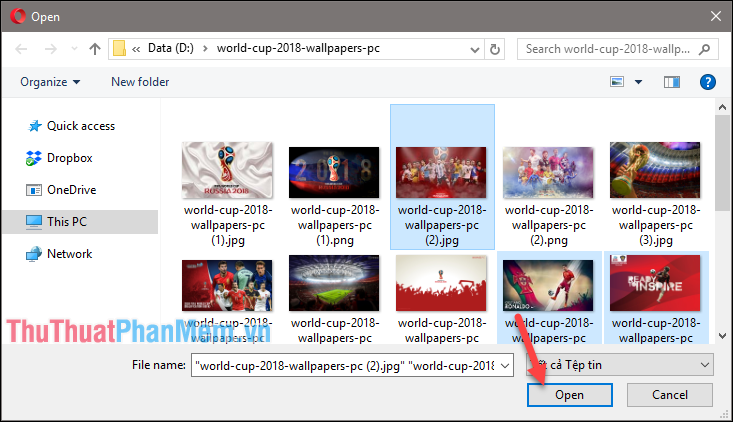Create a New folder
This screenshot has height=422, width=733.
pos(140,82)
